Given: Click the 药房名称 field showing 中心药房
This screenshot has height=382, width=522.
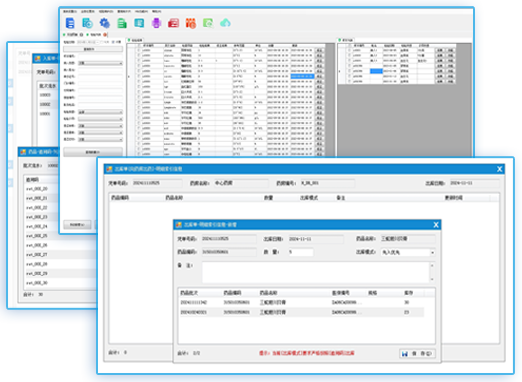Looking at the screenshot, I should pyautogui.click(x=241, y=183).
